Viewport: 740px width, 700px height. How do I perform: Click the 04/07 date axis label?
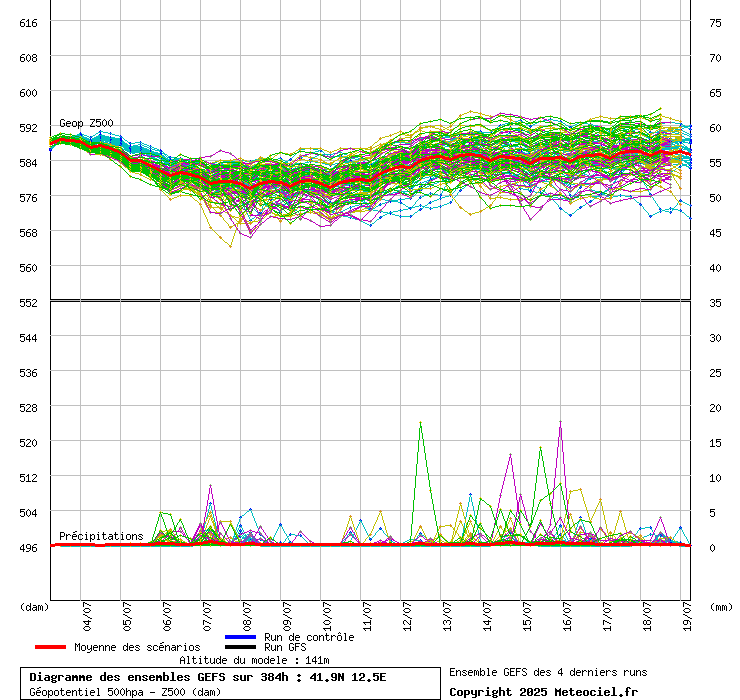click(x=87, y=616)
